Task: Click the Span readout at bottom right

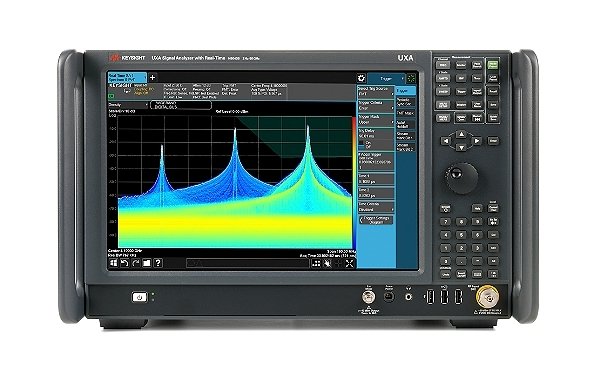Action: click(x=341, y=251)
